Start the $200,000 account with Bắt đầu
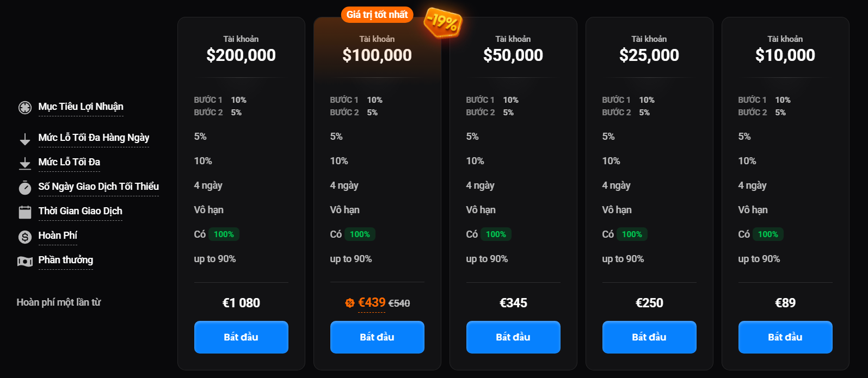868x378 pixels. coord(241,337)
